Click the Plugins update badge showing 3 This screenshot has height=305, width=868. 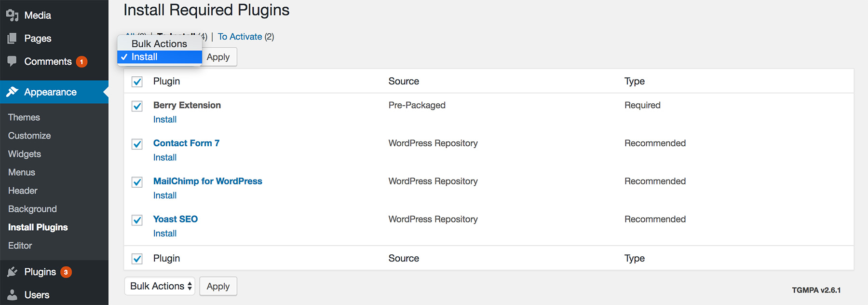[x=67, y=271]
